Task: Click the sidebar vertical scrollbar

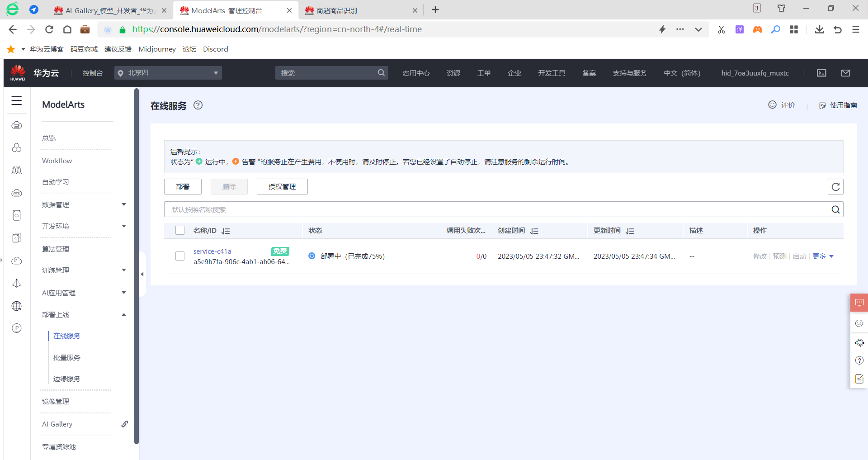Action: (137, 266)
